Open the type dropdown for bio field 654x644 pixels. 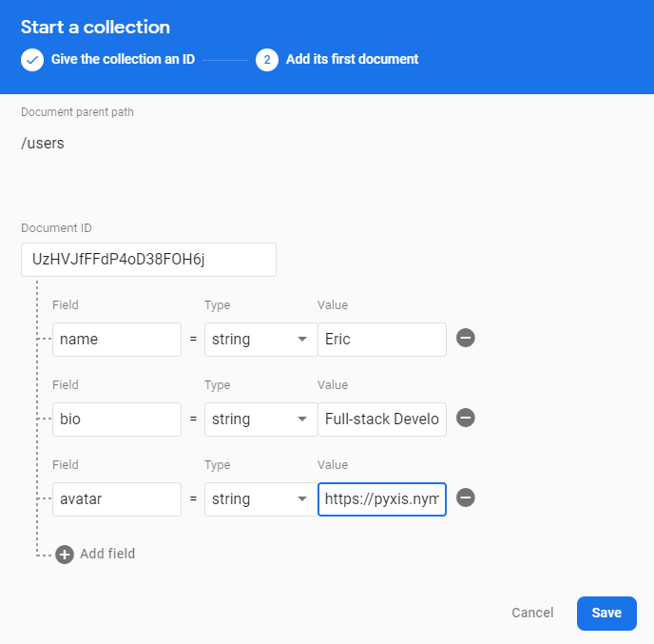pos(260,420)
